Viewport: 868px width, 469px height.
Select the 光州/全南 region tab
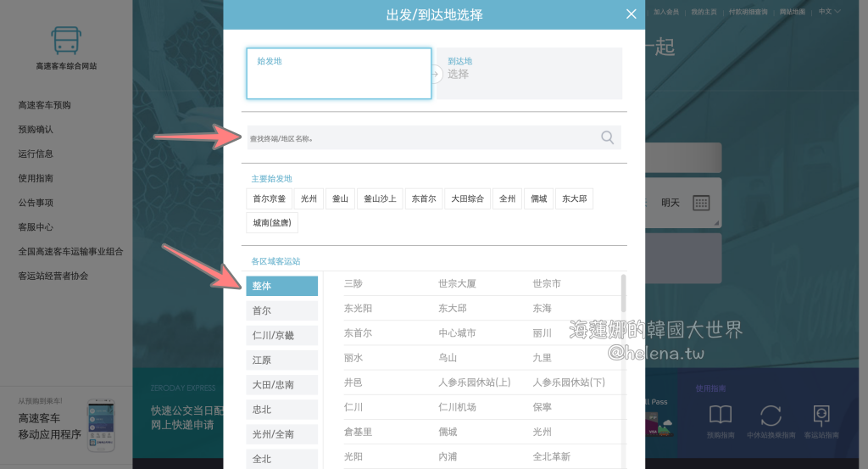coord(281,434)
